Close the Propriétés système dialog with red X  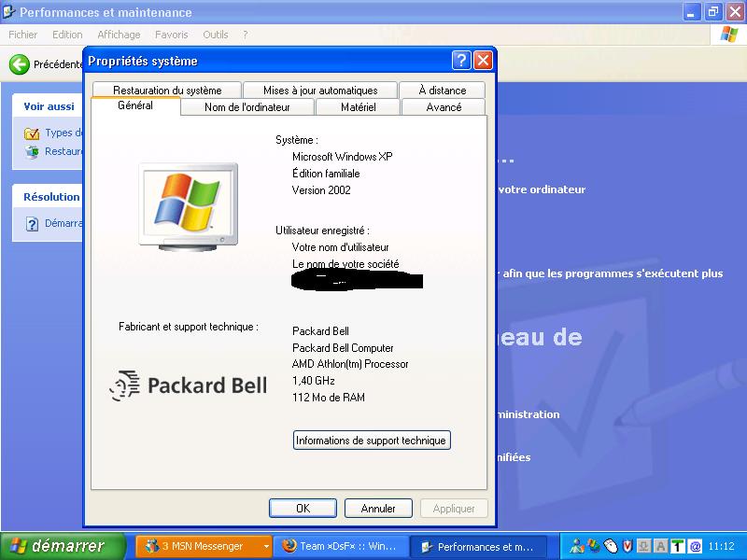[483, 61]
